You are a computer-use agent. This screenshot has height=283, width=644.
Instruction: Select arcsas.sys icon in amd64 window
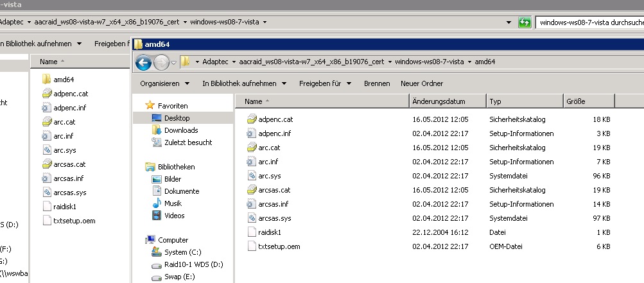(252, 218)
